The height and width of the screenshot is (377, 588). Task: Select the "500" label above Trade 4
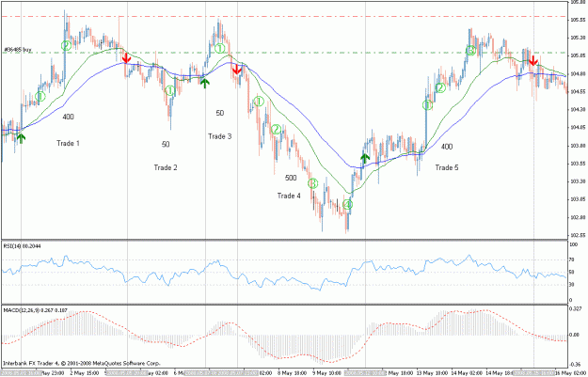291,178
